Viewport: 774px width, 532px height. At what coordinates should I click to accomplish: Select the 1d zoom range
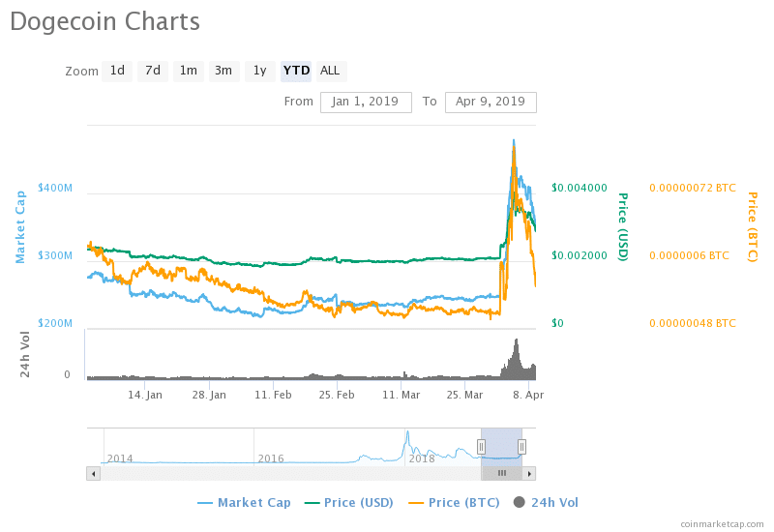point(117,71)
